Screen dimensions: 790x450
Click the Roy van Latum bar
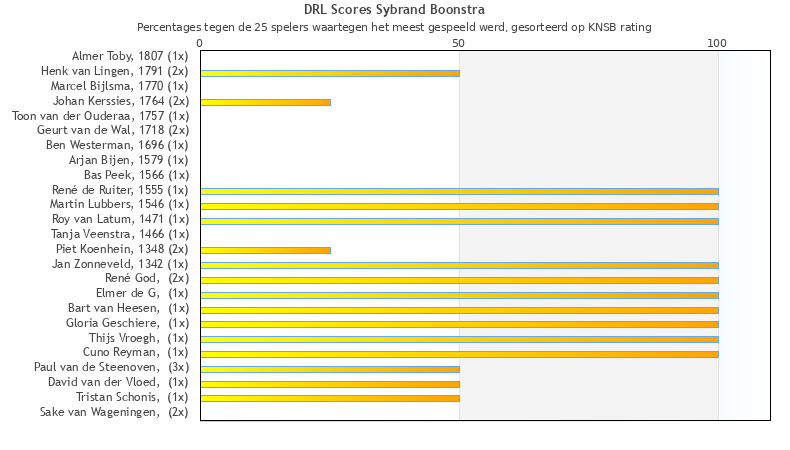coord(458,220)
